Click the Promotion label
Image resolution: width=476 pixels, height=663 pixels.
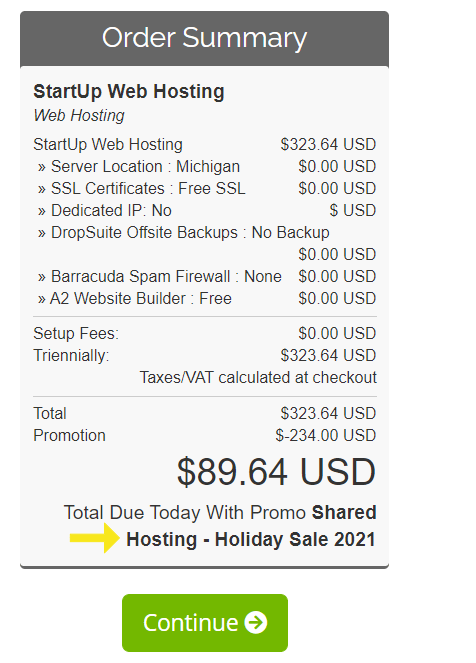pyautogui.click(x=69, y=436)
